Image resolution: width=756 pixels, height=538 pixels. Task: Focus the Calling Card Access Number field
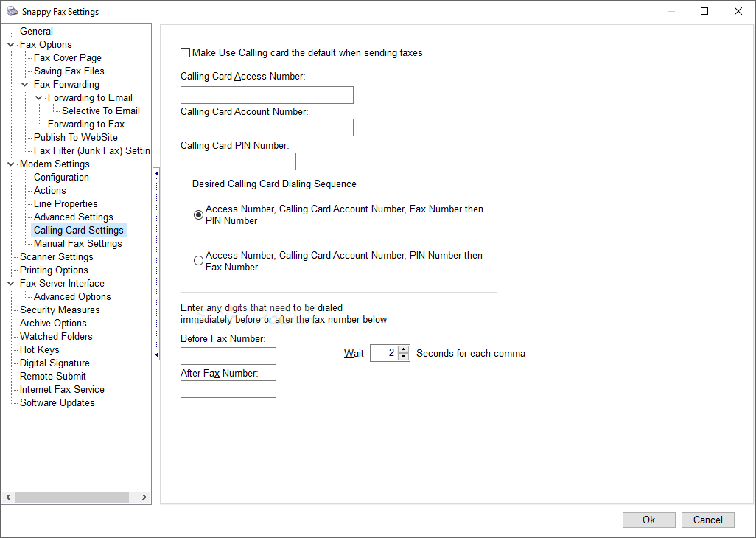[x=267, y=95]
